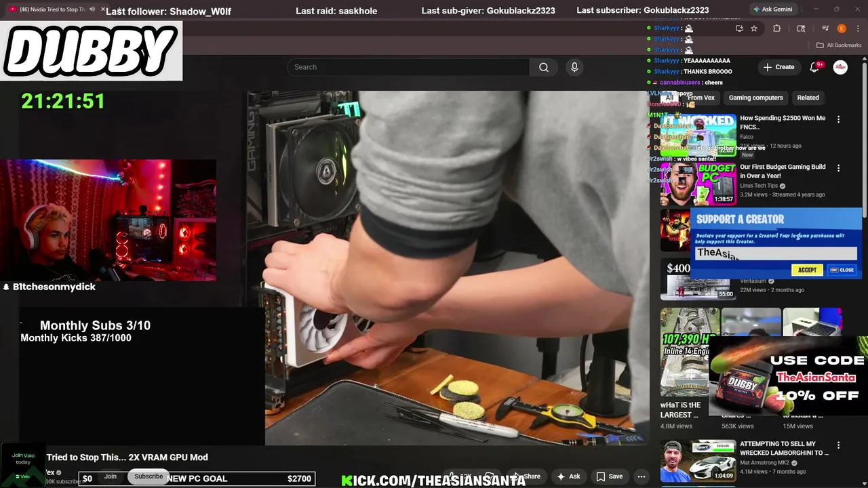Open the media controls music-note icon
The image size is (868, 488).
click(825, 28)
